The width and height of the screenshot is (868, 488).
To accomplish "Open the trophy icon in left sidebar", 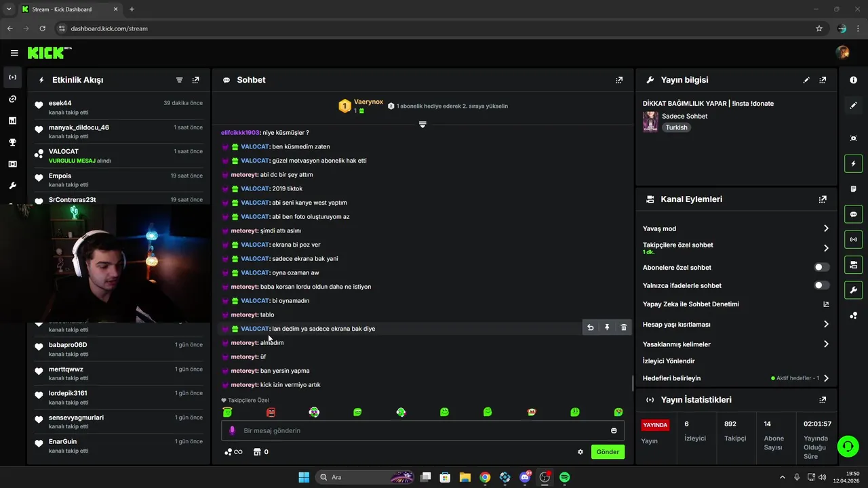I will click(12, 142).
